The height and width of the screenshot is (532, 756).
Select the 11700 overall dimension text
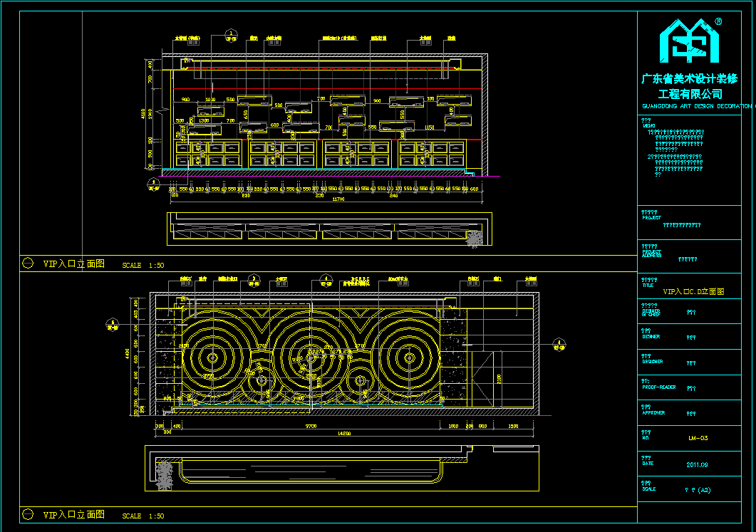pyautogui.click(x=338, y=199)
